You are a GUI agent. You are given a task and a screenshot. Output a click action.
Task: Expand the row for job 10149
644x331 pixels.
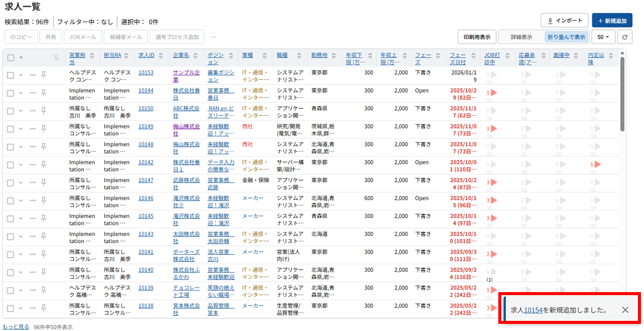21,129
